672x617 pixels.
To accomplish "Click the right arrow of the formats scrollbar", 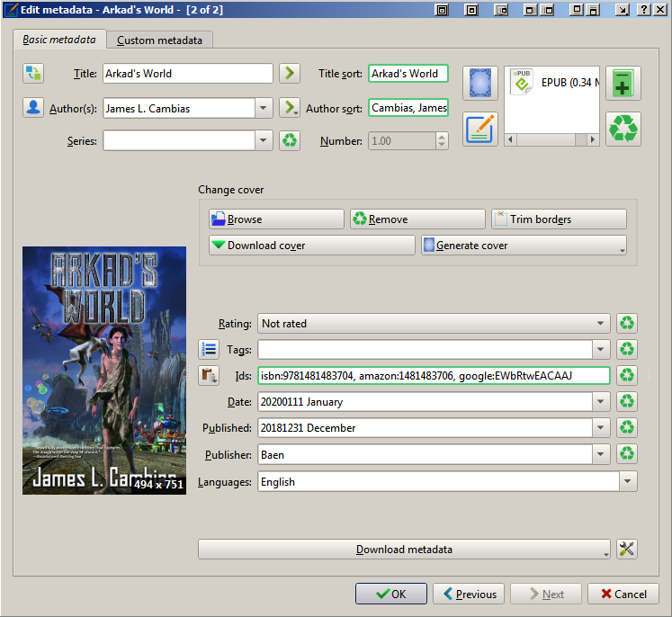I will (593, 139).
